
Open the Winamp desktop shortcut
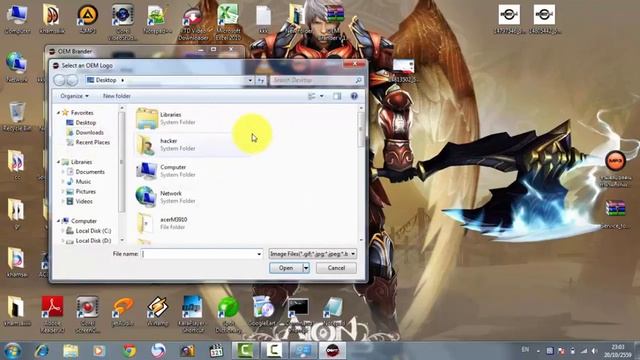[x=158, y=311]
